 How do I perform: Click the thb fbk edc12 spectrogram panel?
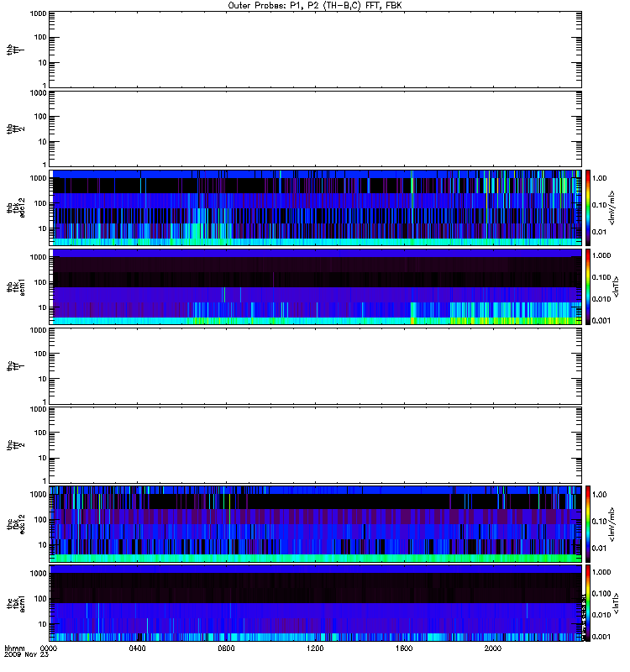point(315,207)
